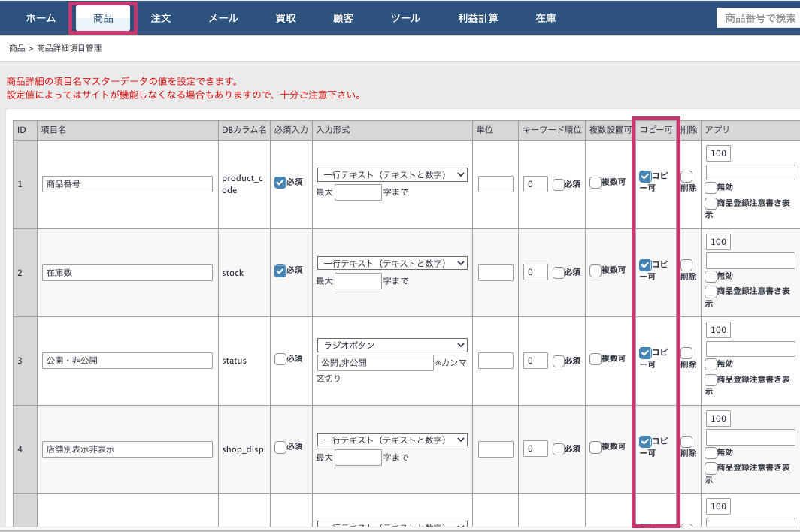The image size is (800, 532).
Task: Check 商品登録注意書き表示 in shop_disp row
Action: (x=711, y=467)
